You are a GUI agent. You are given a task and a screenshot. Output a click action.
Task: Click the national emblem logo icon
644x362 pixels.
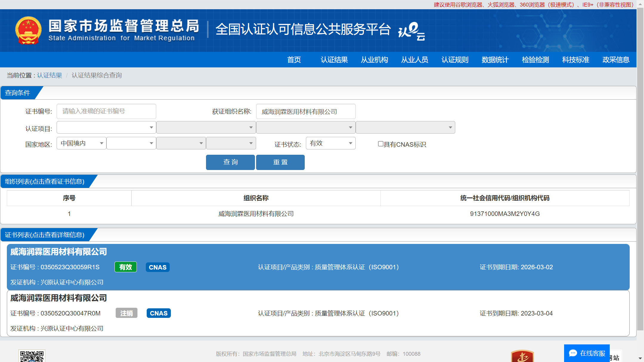pos(28,30)
